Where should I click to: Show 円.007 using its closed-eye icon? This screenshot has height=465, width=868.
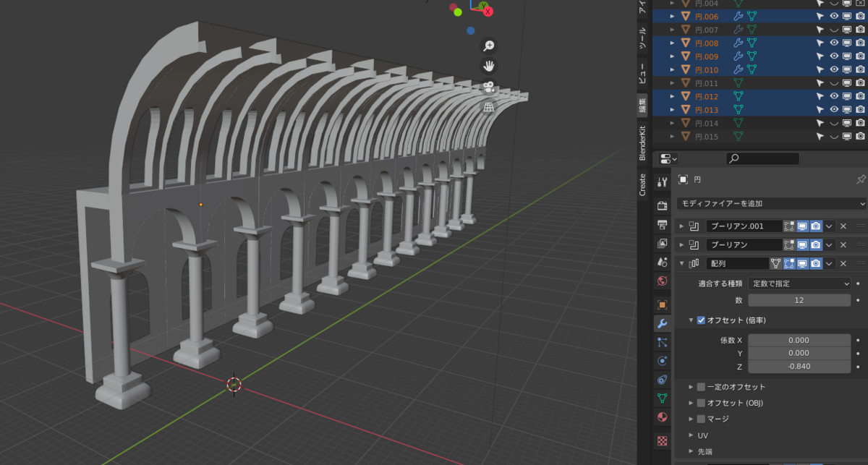point(834,30)
